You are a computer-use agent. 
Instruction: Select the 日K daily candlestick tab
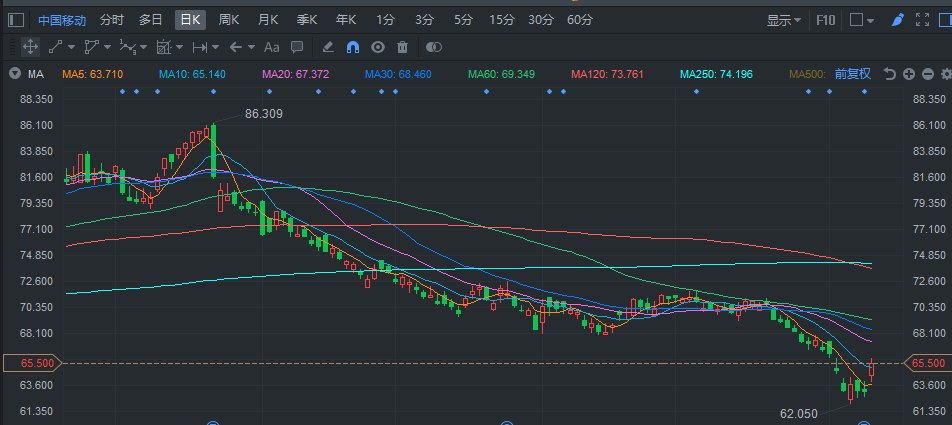191,20
